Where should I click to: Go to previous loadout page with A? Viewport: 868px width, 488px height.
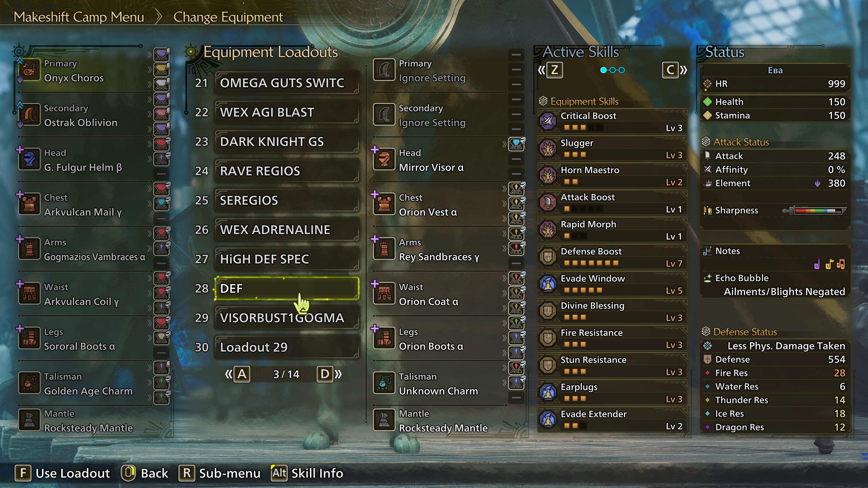pyautogui.click(x=242, y=374)
